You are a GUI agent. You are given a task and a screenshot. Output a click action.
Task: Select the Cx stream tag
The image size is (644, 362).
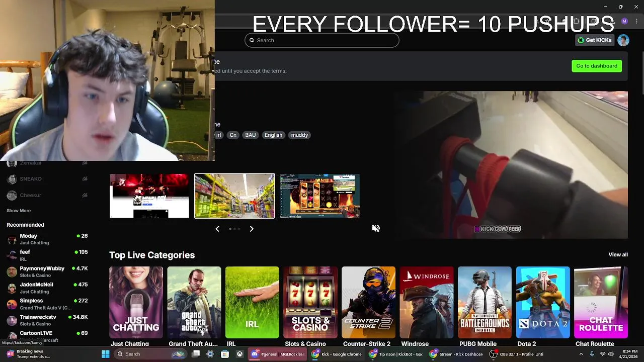coord(233,135)
